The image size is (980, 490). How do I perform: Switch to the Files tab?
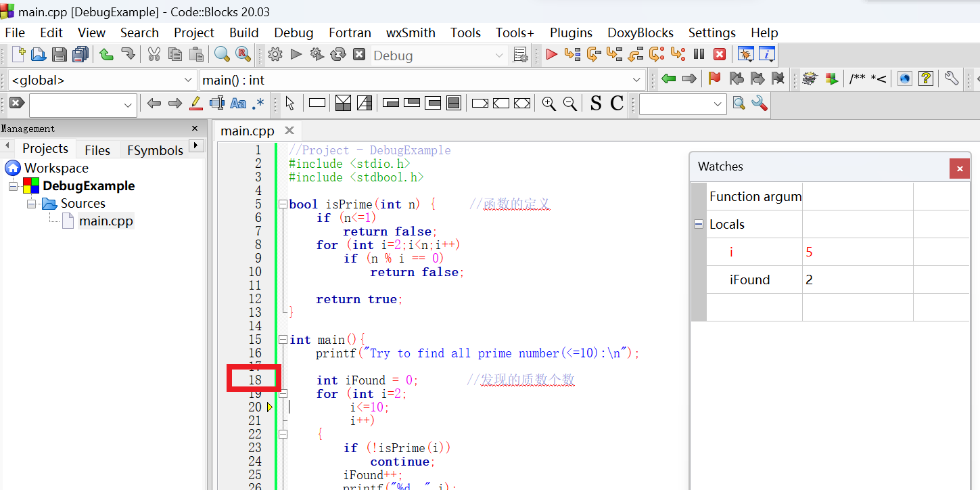coord(97,150)
